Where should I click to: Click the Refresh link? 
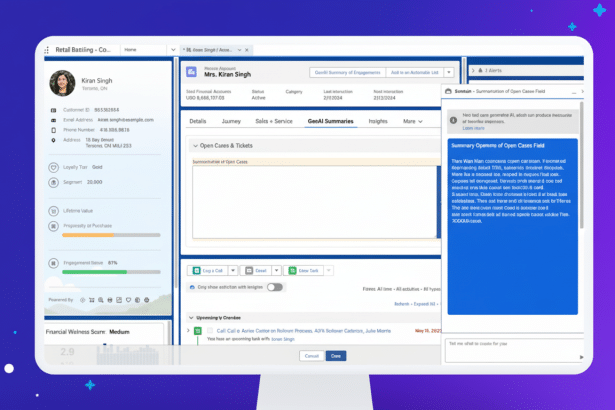point(402,304)
